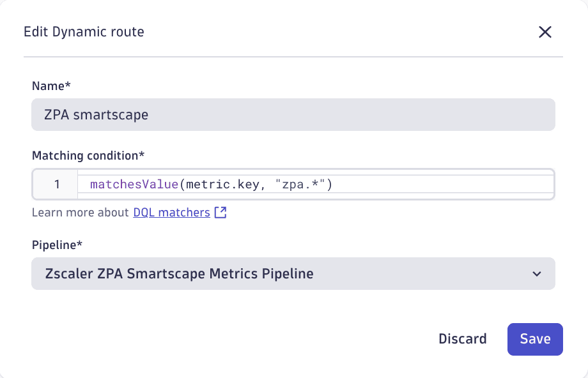Open the DQL matchers documentation link
588x378 pixels.
[171, 213]
